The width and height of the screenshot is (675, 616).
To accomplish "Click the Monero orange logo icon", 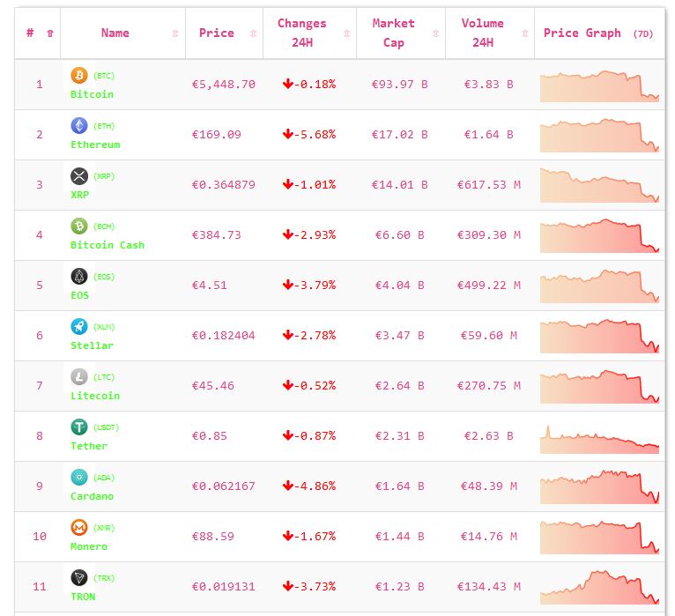I will point(79,528).
